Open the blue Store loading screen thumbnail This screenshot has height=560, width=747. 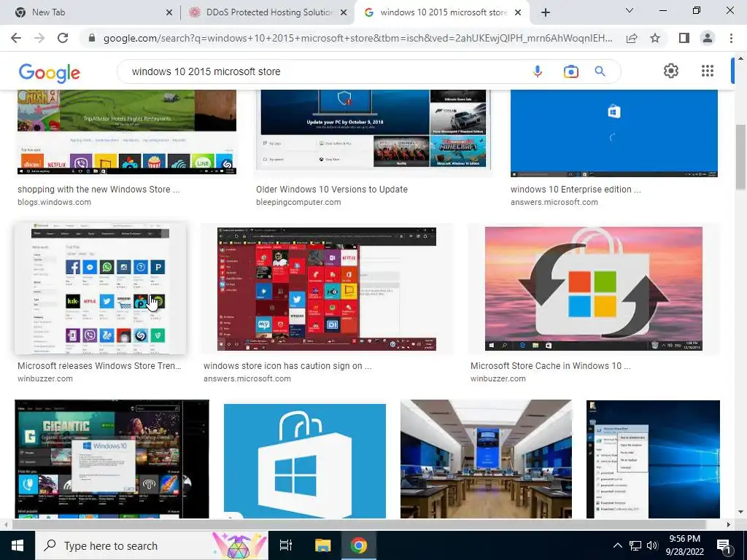[x=614, y=133]
